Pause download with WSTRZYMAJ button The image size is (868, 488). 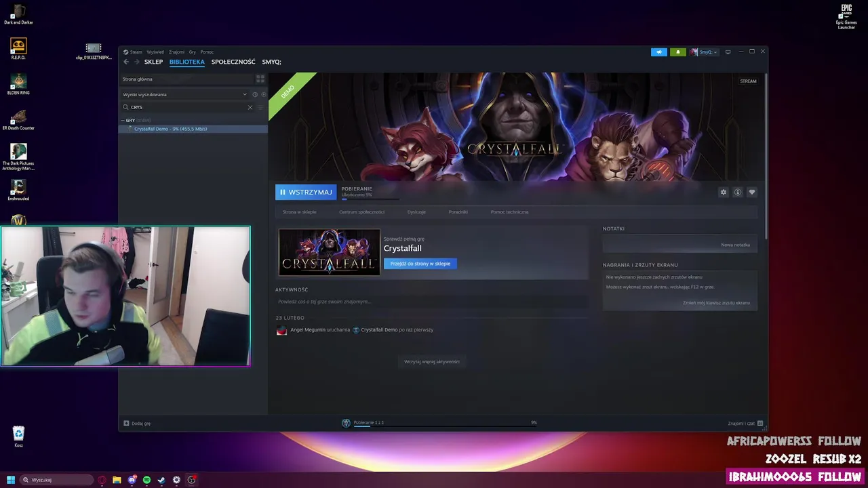306,192
